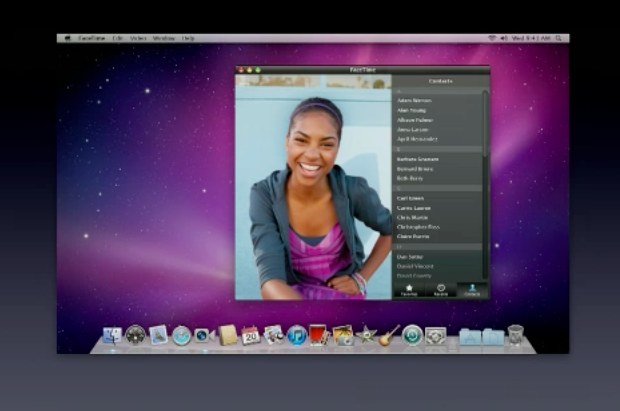Open Safari compass icon in Dock

pyautogui.click(x=181, y=335)
